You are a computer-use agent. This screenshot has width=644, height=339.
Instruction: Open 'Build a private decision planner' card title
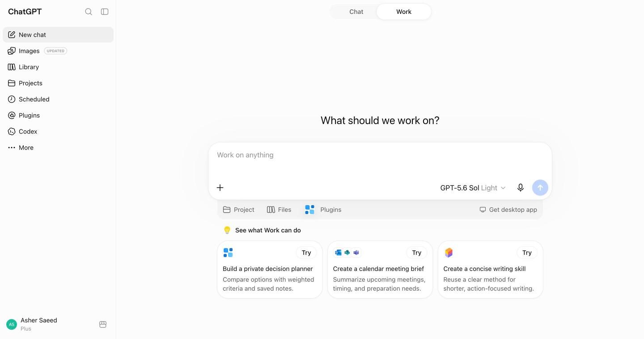[268, 269]
